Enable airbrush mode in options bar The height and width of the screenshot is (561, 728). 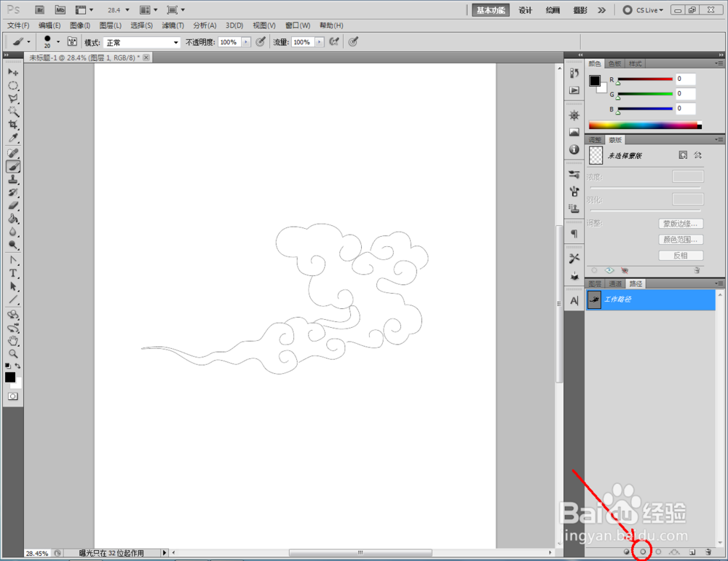click(x=334, y=42)
